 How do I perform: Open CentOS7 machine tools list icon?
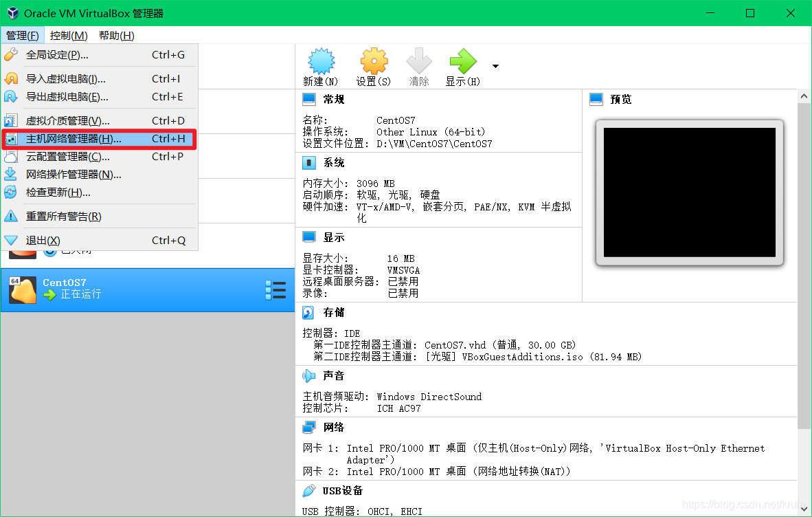point(275,290)
